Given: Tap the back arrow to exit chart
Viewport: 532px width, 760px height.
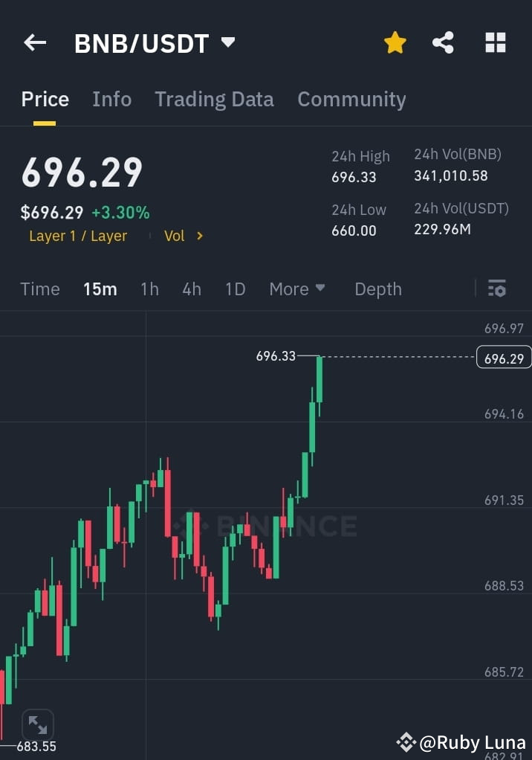Looking at the screenshot, I should coord(34,42).
